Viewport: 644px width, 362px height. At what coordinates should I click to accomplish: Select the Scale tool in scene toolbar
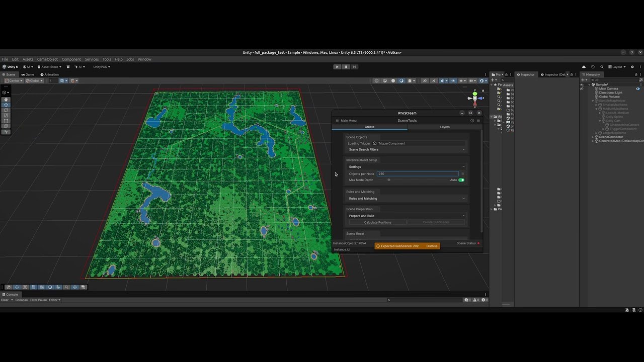pyautogui.click(x=6, y=116)
